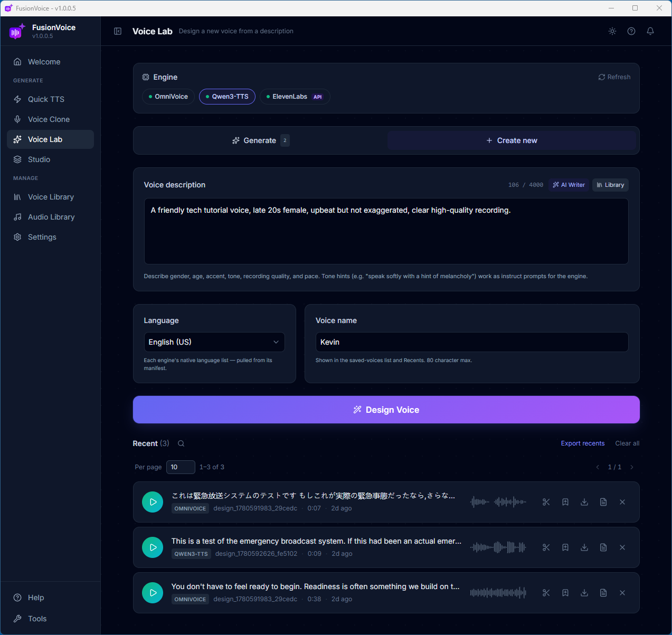Open the description Library button
The width and height of the screenshot is (672, 635).
click(x=610, y=185)
